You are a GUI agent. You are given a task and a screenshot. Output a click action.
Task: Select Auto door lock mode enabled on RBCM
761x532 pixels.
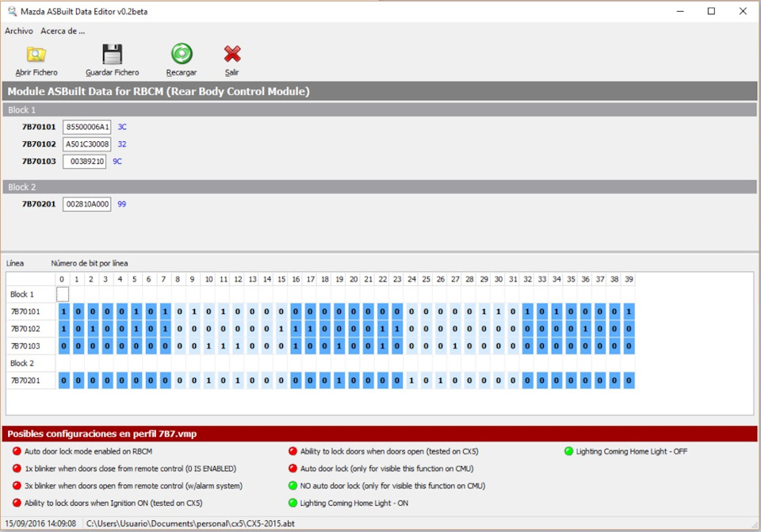pos(82,451)
